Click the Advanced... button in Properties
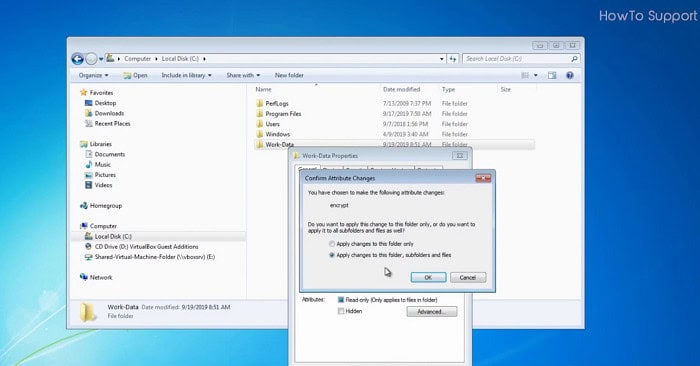The image size is (700, 366). point(432,312)
